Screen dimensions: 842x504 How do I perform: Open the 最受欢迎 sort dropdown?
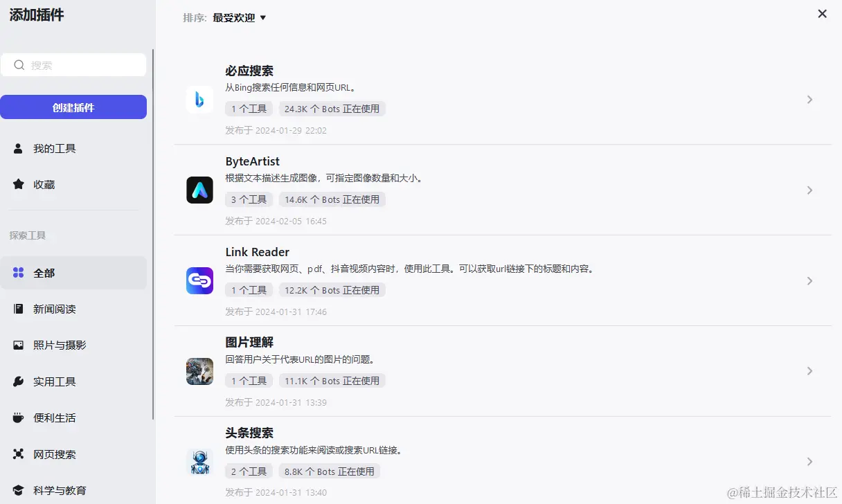(240, 18)
